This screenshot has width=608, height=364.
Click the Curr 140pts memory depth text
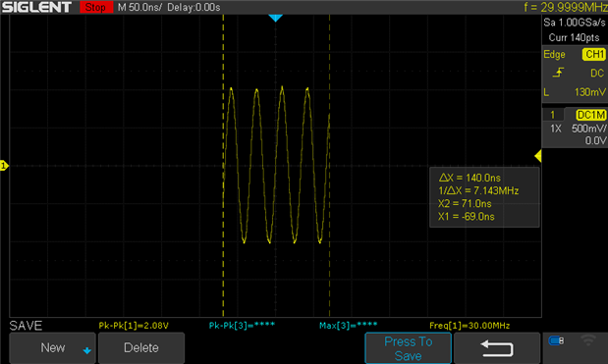click(574, 37)
